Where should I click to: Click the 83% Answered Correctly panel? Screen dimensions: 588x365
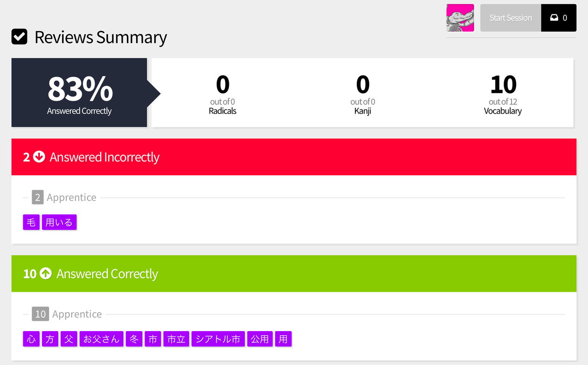click(x=79, y=93)
